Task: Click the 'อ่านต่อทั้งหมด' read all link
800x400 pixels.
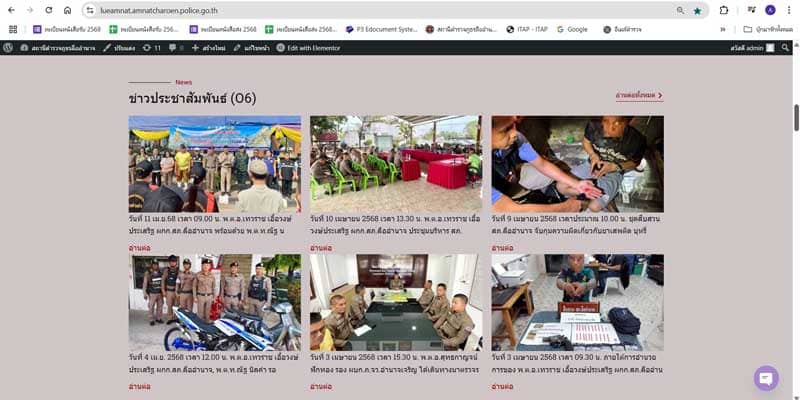Action: [x=639, y=96]
